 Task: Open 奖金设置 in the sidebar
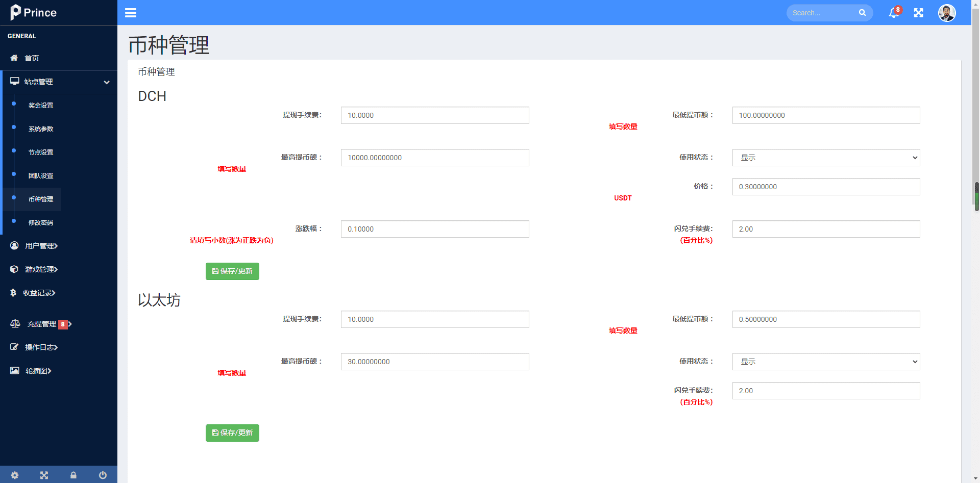tap(41, 106)
